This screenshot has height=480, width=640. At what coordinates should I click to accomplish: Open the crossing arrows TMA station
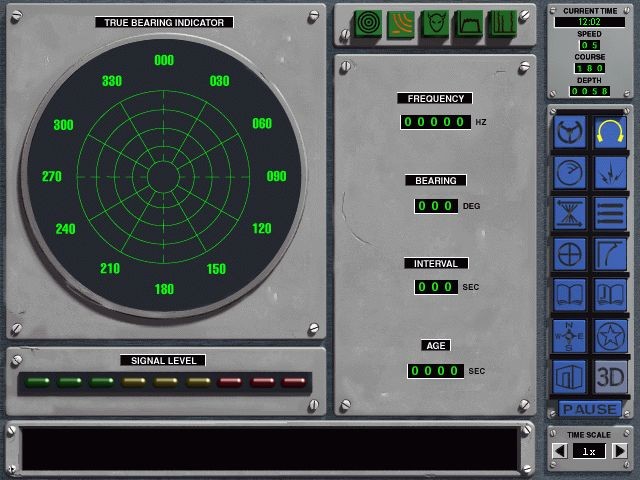click(569, 213)
